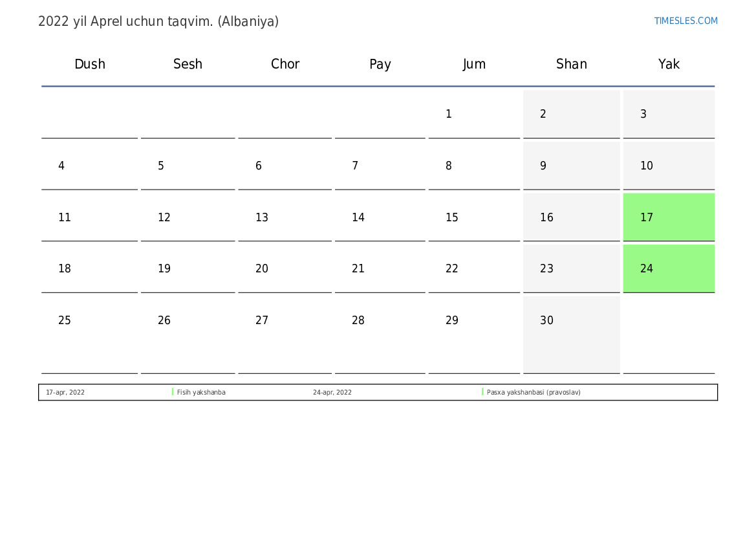The image size is (756, 535).
Task: Choose date 13 in the Chor column
Action: click(x=262, y=217)
